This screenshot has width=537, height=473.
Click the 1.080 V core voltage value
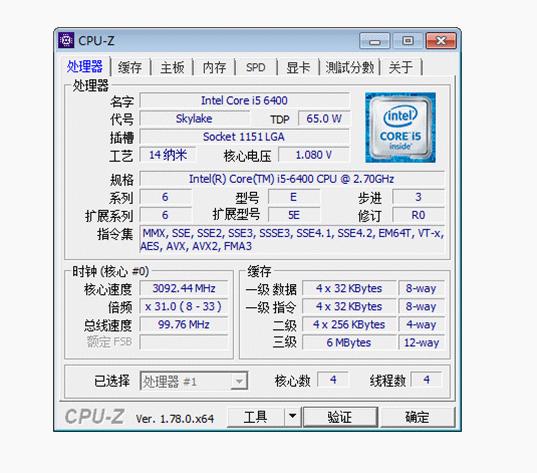314,155
